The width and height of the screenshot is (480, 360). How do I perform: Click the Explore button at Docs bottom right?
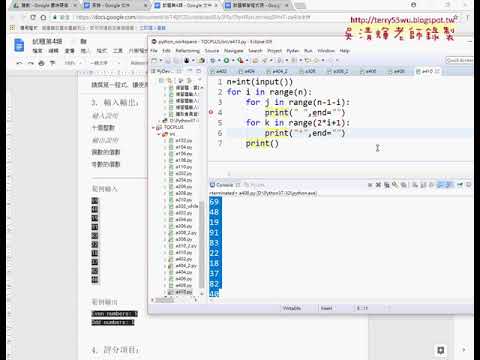pos(441,350)
